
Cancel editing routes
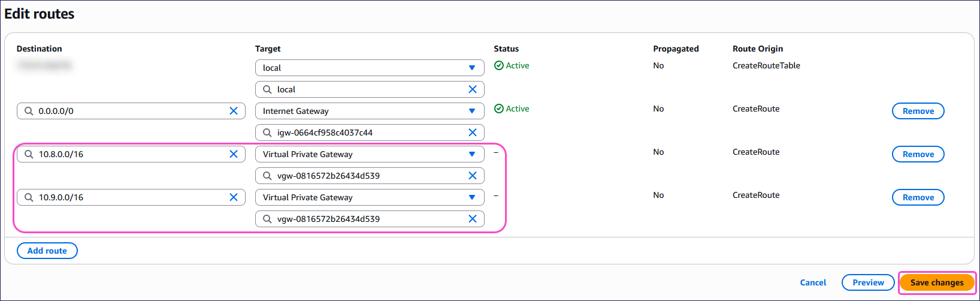coord(813,282)
